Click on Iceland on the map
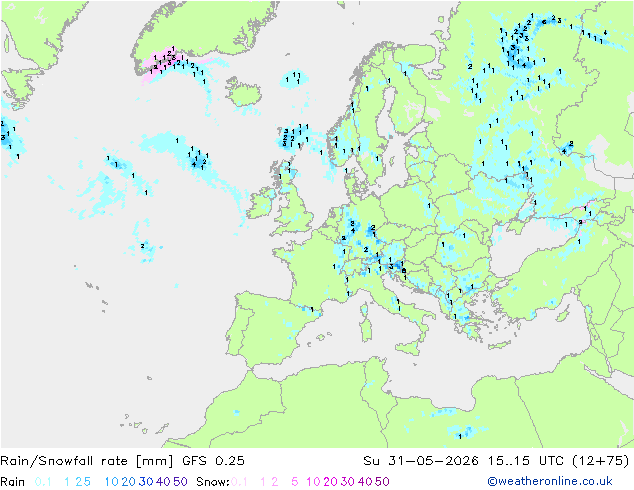 [x=244, y=92]
